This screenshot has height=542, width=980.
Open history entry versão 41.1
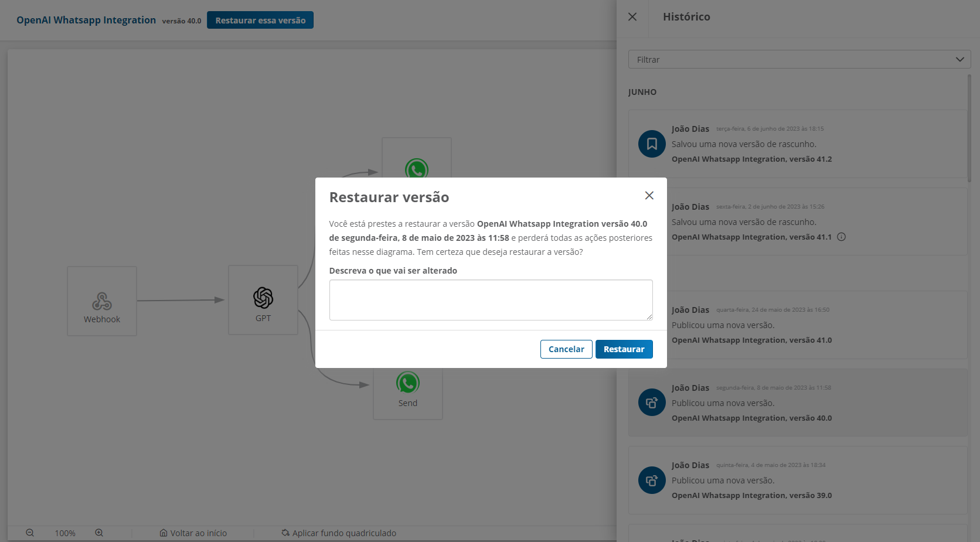click(x=798, y=221)
